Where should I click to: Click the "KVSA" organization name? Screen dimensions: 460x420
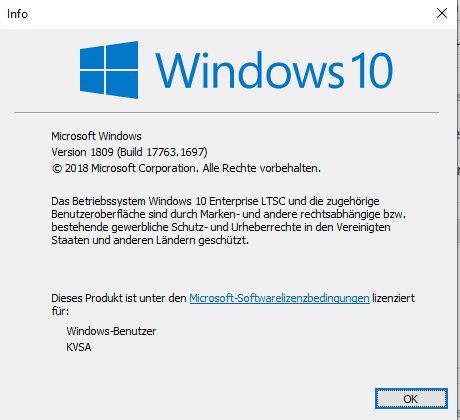[79, 347]
